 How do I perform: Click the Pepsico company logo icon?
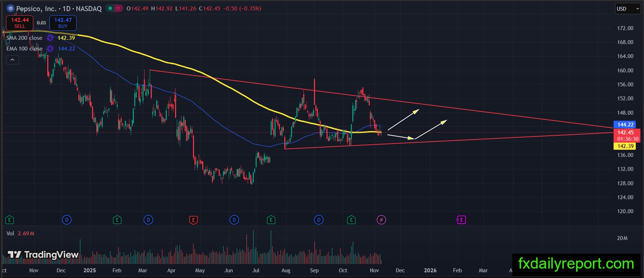tap(10, 8)
